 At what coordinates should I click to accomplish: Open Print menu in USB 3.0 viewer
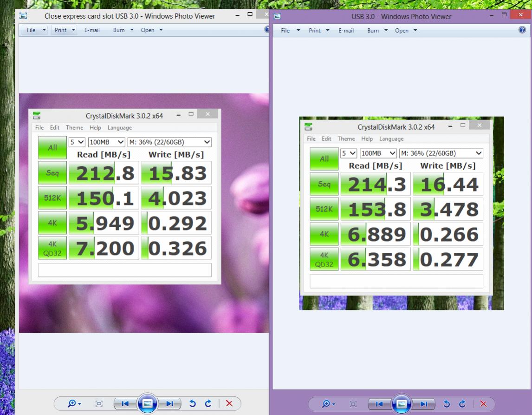pyautogui.click(x=319, y=31)
